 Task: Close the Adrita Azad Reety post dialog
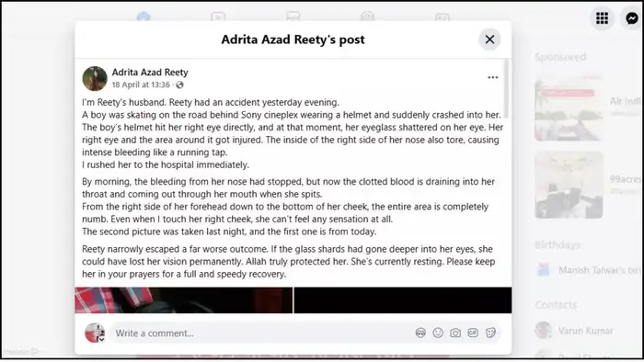[489, 40]
